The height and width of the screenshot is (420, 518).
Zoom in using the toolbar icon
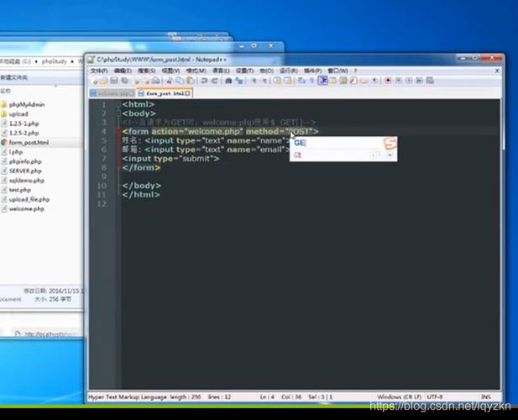click(254, 81)
